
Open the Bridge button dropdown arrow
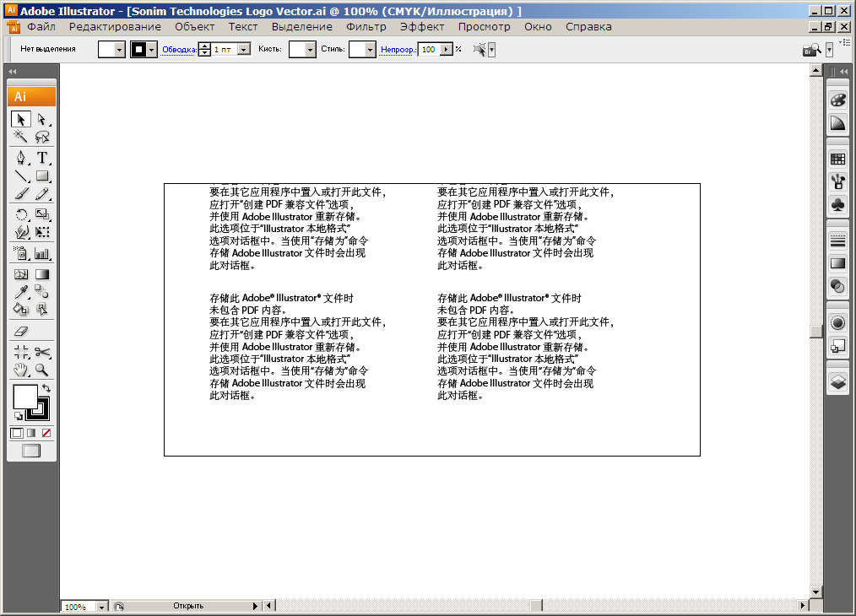coord(829,50)
